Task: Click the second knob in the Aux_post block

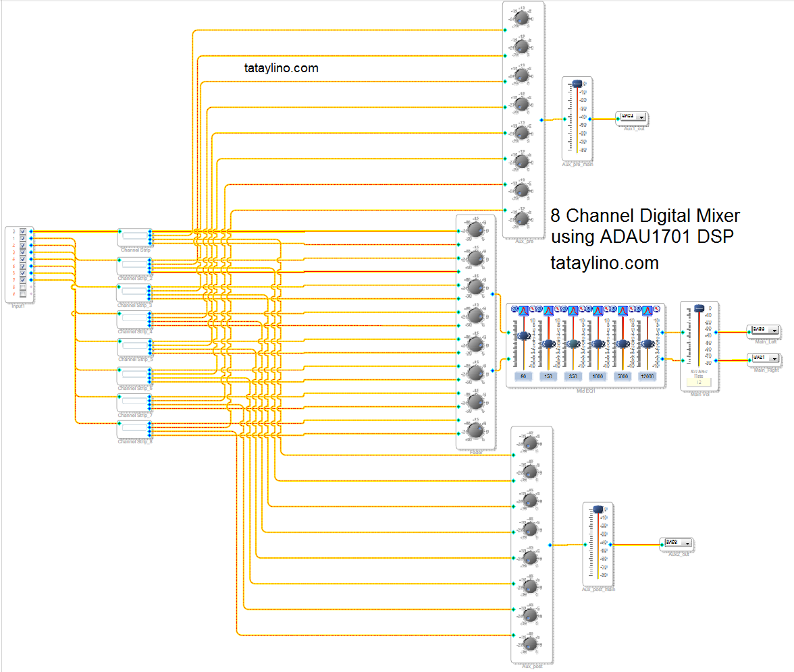Action: 530,472
